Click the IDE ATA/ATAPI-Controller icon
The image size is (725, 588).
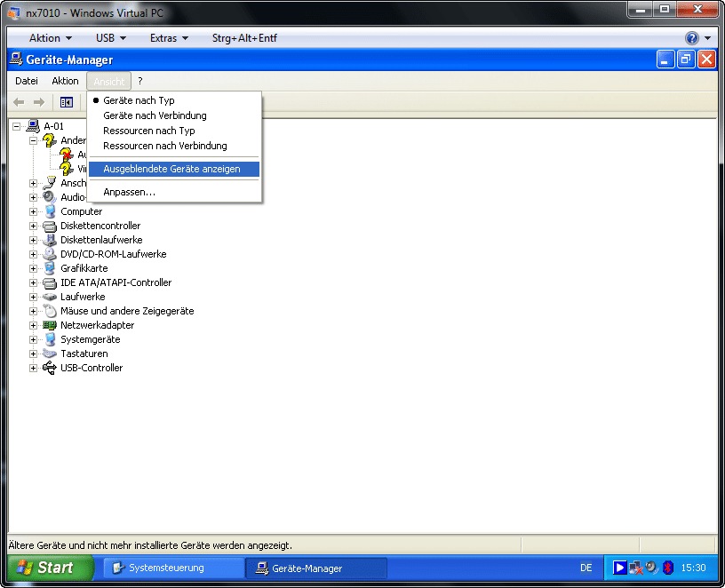[50, 283]
